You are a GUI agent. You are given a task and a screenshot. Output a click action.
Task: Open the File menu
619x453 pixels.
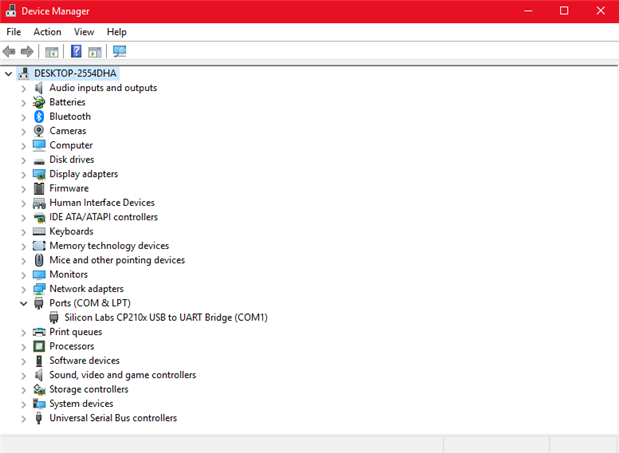[x=14, y=32]
